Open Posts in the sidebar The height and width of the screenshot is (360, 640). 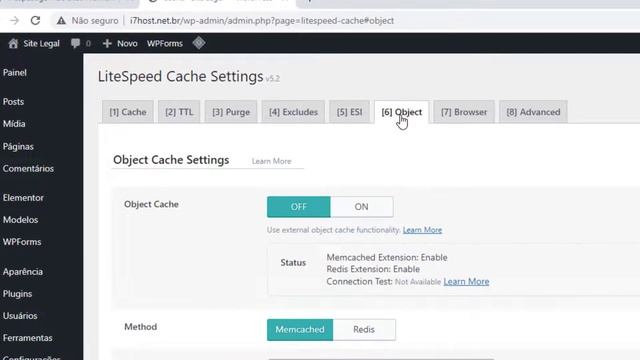click(13, 102)
